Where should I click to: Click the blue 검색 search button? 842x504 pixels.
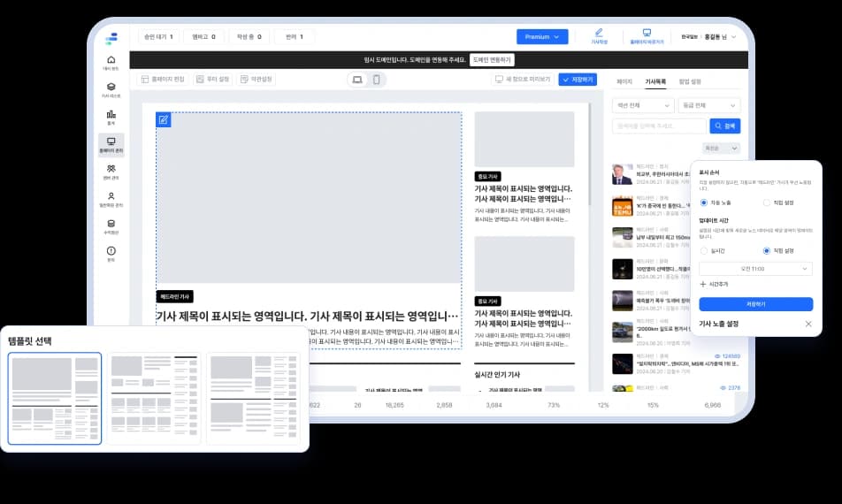tap(725, 126)
